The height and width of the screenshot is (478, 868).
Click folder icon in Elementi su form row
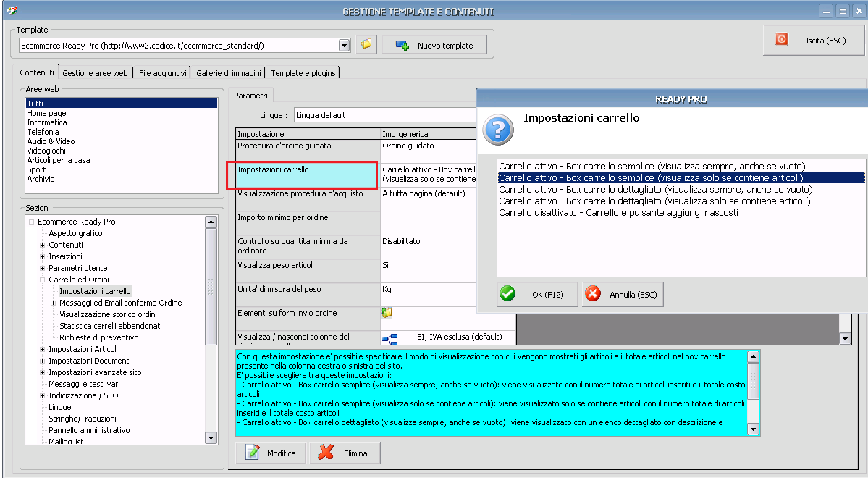(387, 313)
